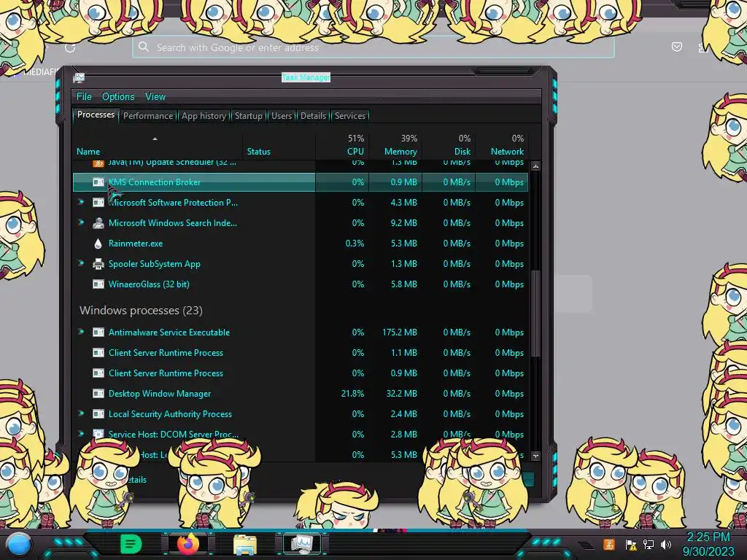Click the Rainmeter.exe water drop icon

tap(98, 244)
